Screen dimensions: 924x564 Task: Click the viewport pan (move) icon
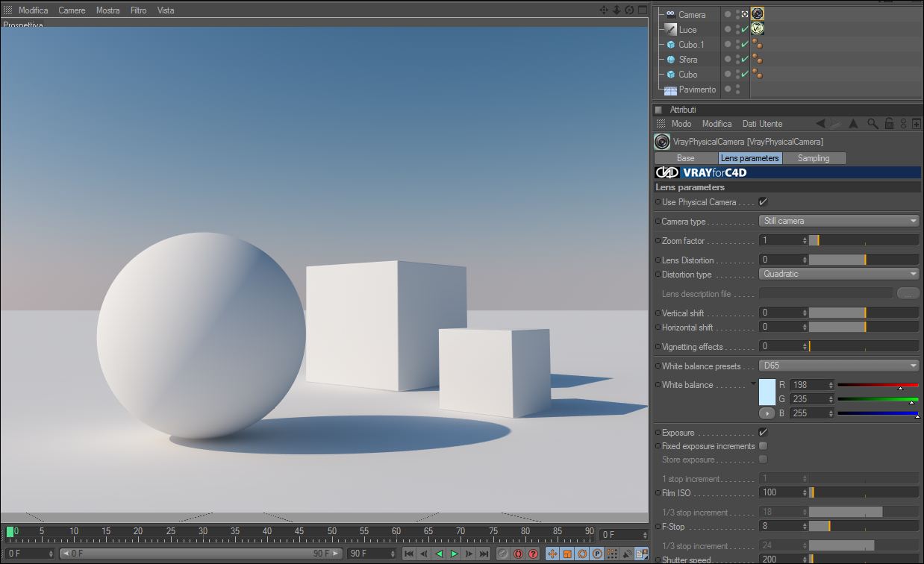(604, 10)
